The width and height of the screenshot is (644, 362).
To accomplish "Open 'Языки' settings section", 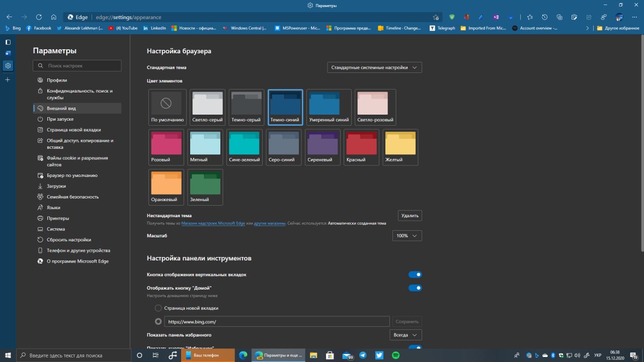I will (x=77, y=208).
